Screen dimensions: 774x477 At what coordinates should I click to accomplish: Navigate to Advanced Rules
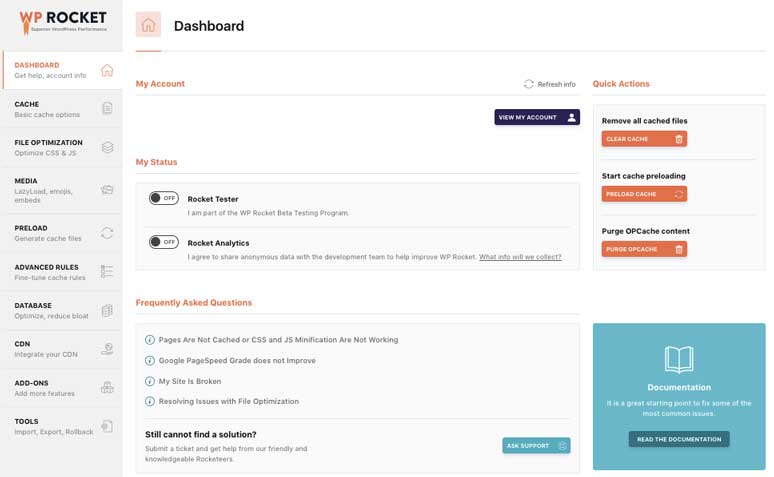tap(61, 272)
